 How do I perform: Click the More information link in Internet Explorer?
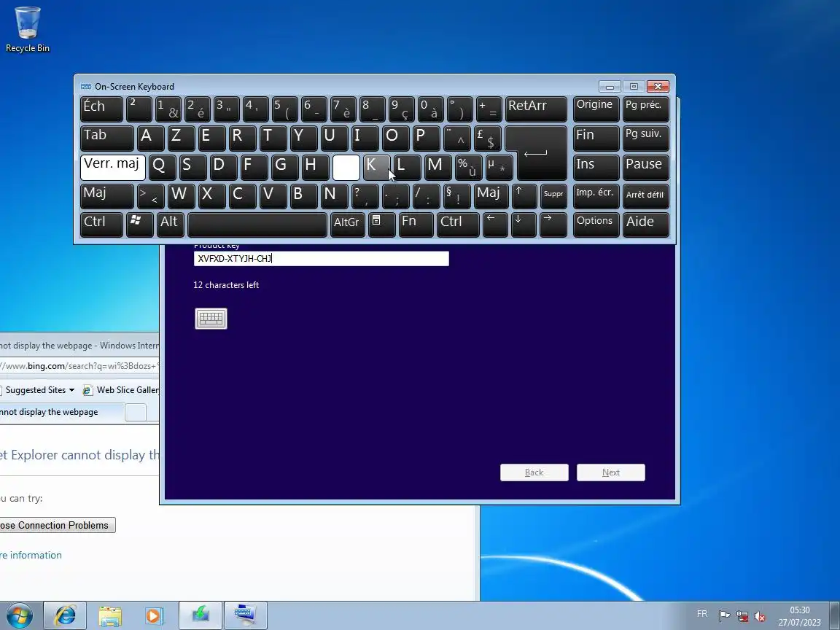click(x=31, y=555)
